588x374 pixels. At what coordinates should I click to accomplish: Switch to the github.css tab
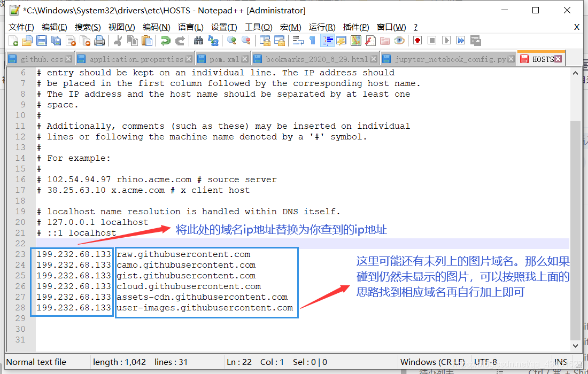(41, 59)
